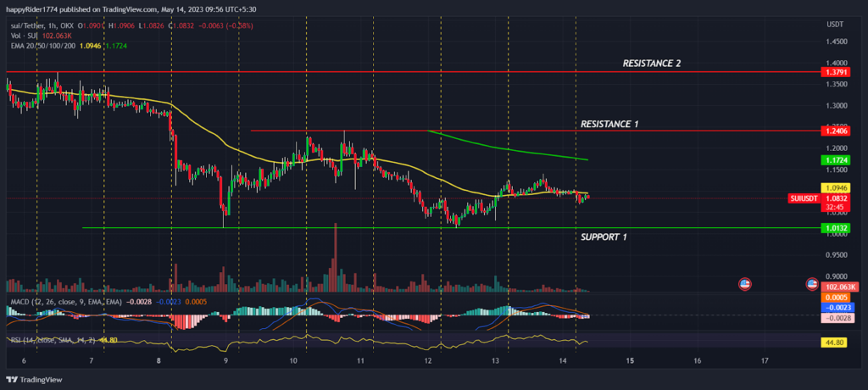The image size is (868, 390).
Task: Click date 7 on the time axis
Action: coord(92,360)
